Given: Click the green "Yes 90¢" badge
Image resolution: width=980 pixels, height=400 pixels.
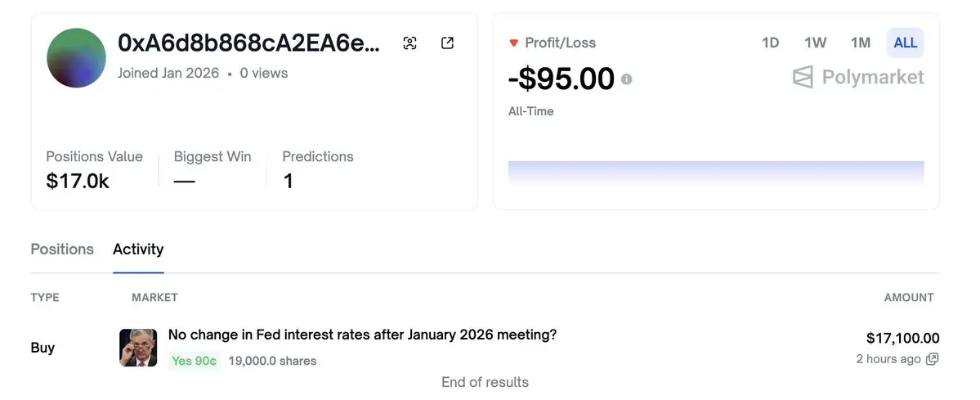Looking at the screenshot, I should click(195, 361).
